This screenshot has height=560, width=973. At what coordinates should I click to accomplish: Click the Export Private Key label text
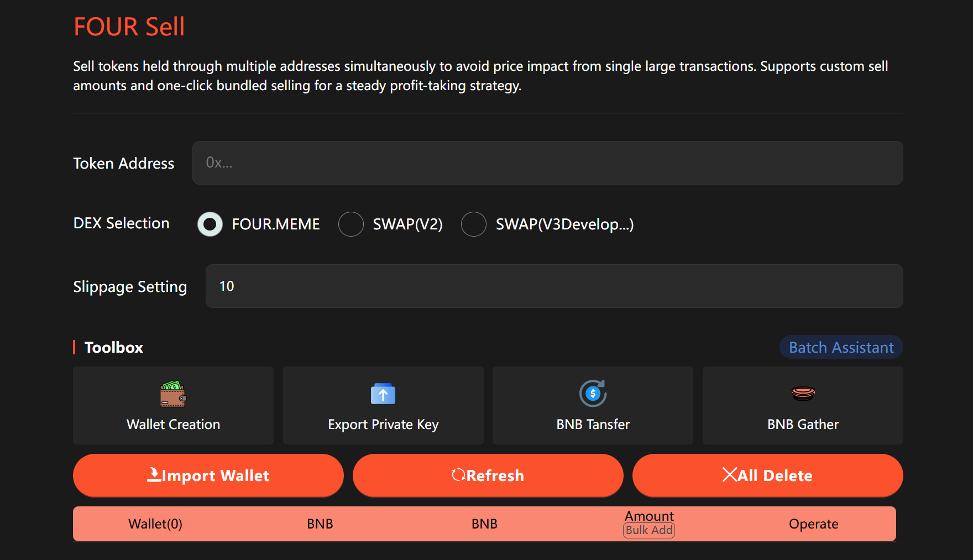(x=383, y=425)
